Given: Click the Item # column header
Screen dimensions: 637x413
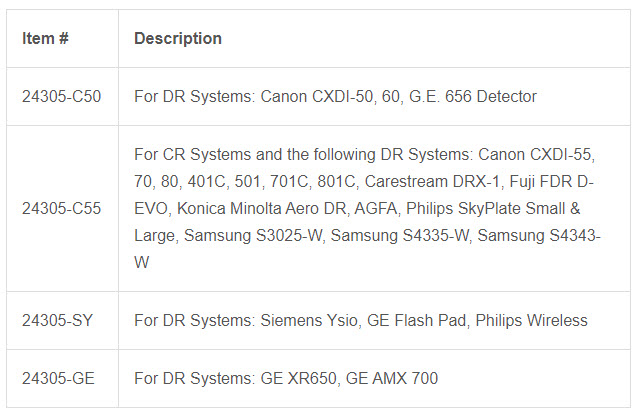Looking at the screenshot, I should pos(45,39).
